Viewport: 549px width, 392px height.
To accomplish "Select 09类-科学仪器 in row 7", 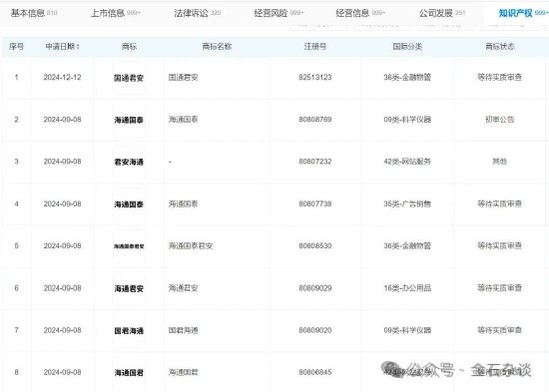I will click(407, 330).
